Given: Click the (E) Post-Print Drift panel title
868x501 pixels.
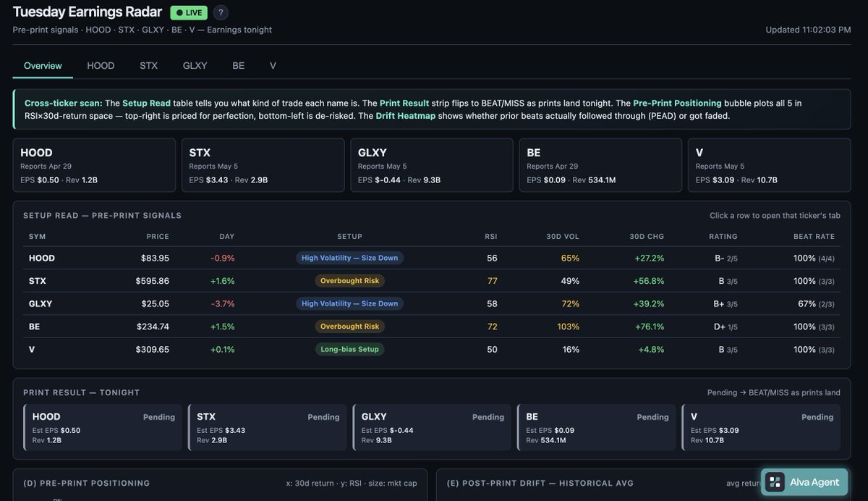Looking at the screenshot, I should 540,483.
